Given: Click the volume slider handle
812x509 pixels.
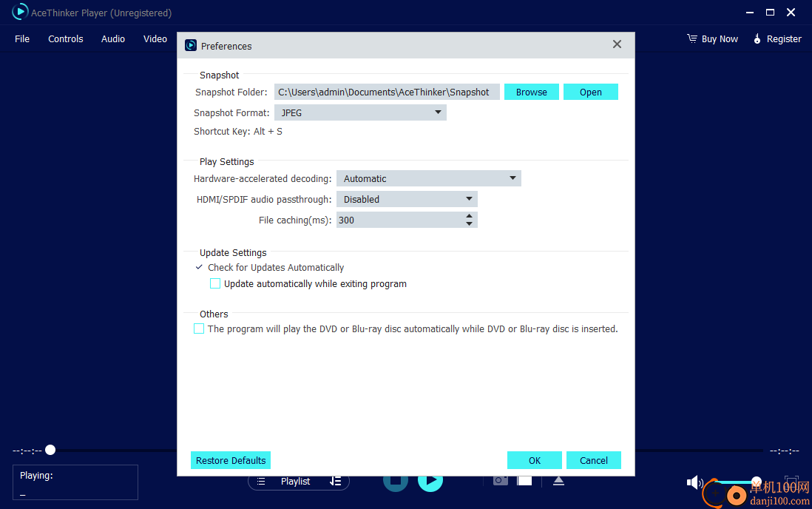Looking at the screenshot, I should click(757, 482).
